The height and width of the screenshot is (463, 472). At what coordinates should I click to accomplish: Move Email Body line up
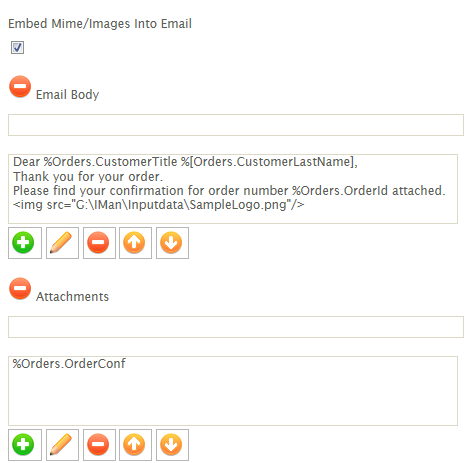coord(135,243)
